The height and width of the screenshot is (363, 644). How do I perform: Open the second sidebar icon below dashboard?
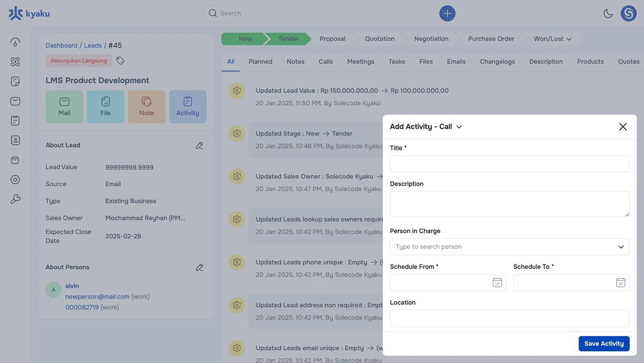click(15, 61)
